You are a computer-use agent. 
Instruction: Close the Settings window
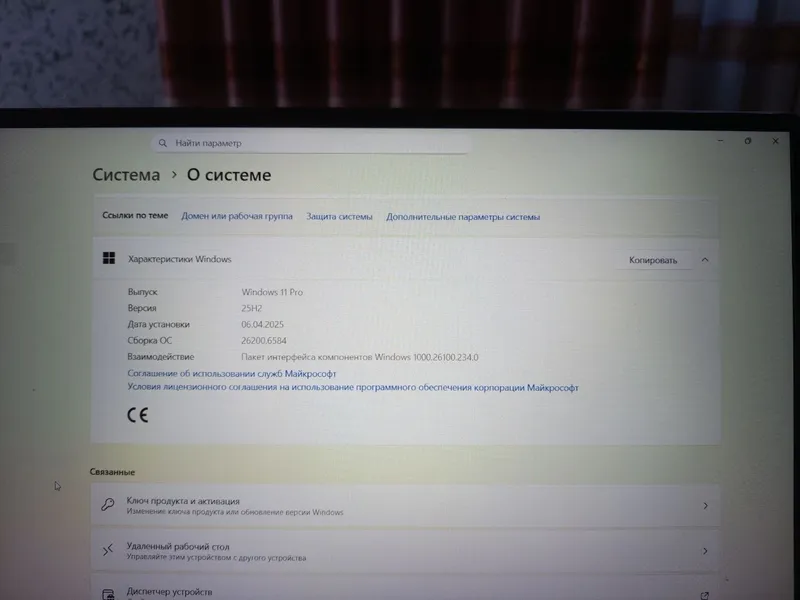(x=776, y=141)
